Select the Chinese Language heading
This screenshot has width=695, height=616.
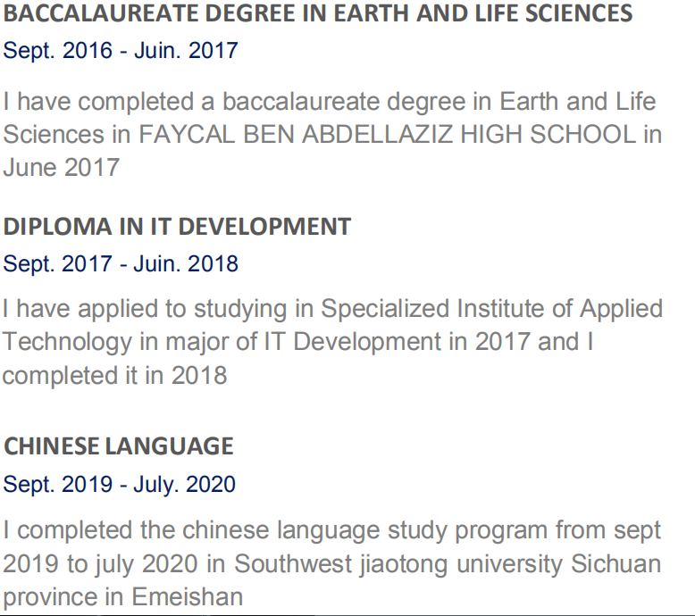click(x=119, y=445)
